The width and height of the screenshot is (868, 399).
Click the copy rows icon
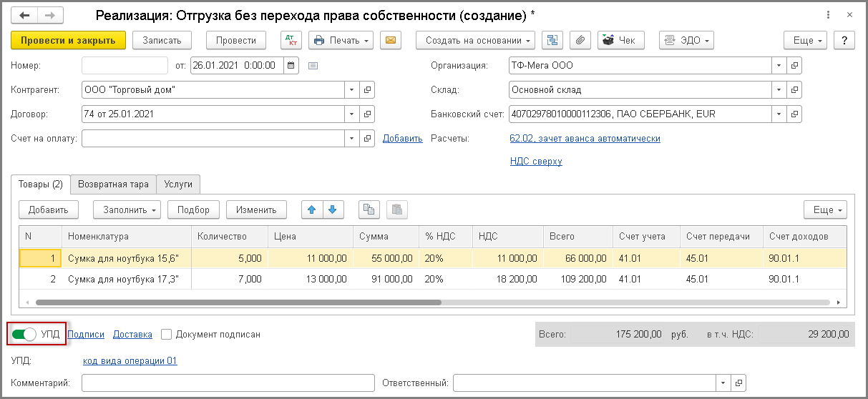(x=369, y=210)
